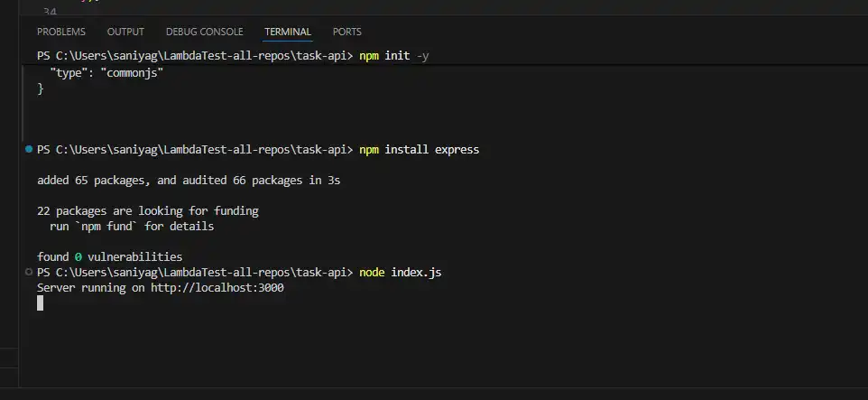This screenshot has height=400, width=868.
Task: Click the hollow circle marker beside node index.js
Action: click(30, 272)
